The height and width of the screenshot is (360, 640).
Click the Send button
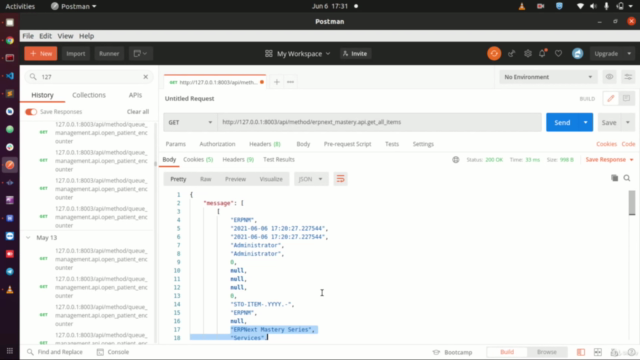(562, 122)
